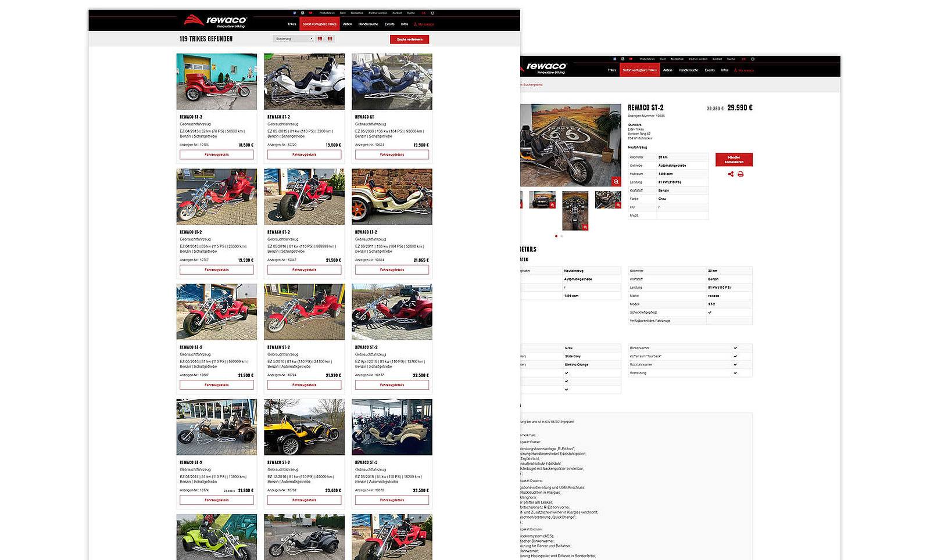Open Facebook icon in listing page header
The height and width of the screenshot is (560, 930).
click(x=295, y=13)
